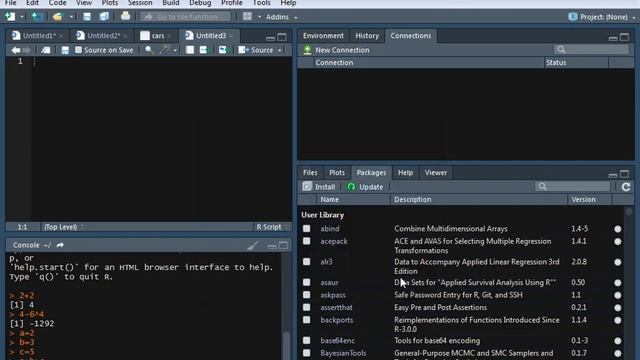Switch to the Environment tab
The image size is (640, 360).
323,36
